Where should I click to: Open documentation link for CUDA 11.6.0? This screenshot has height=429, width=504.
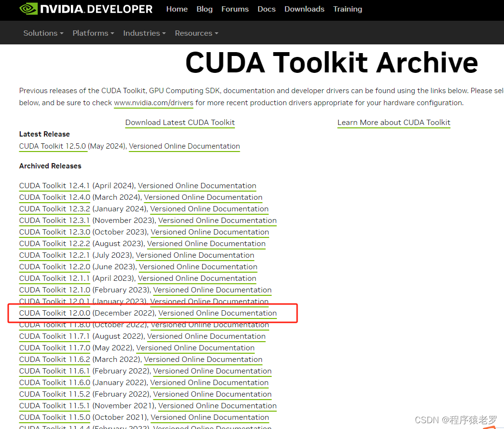[x=209, y=383]
